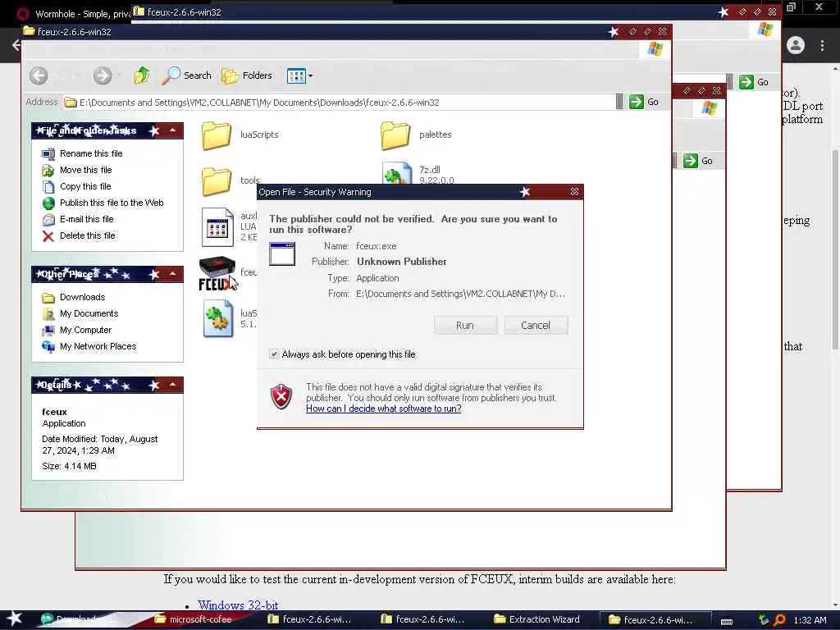Screen dimensions: 840x630
Task: Switch to microsoft-cofee taskbar item
Action: pyautogui.click(x=194, y=619)
